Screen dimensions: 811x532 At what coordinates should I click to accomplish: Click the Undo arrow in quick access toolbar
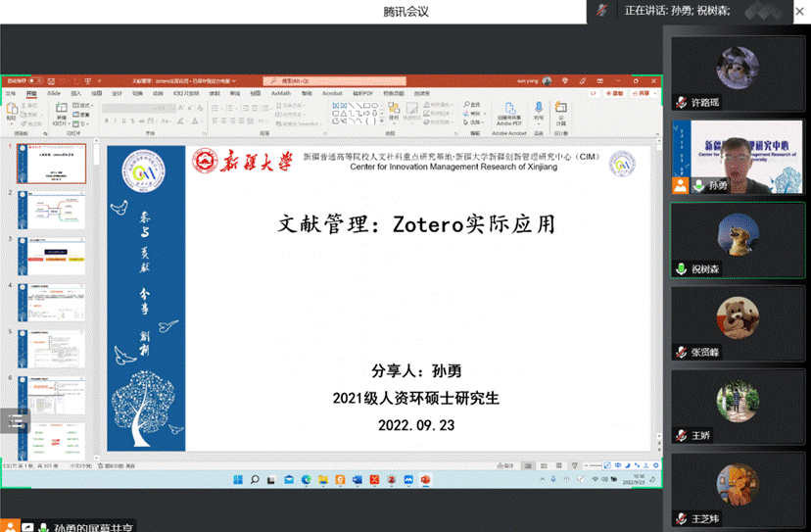click(63, 81)
